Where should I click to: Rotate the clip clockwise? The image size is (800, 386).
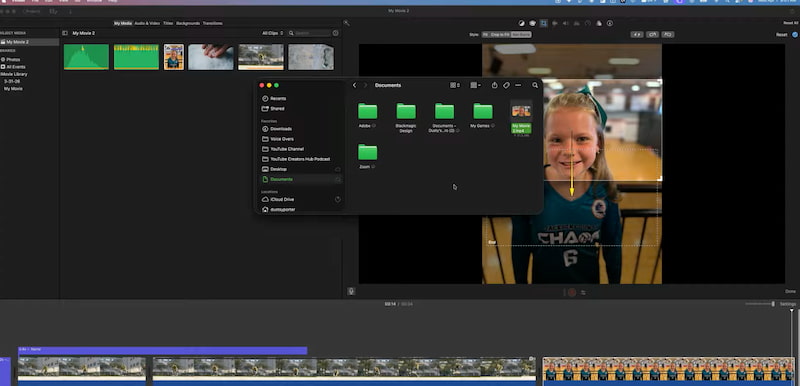[668, 35]
